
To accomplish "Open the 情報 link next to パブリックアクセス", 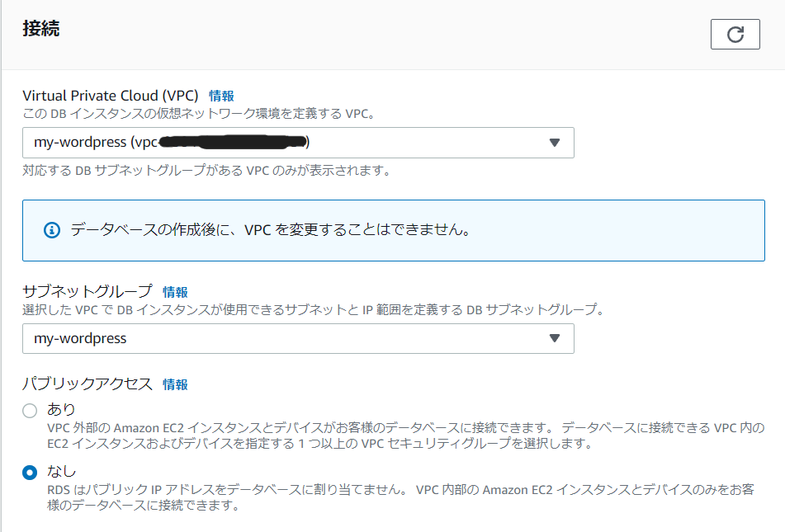I will (175, 384).
